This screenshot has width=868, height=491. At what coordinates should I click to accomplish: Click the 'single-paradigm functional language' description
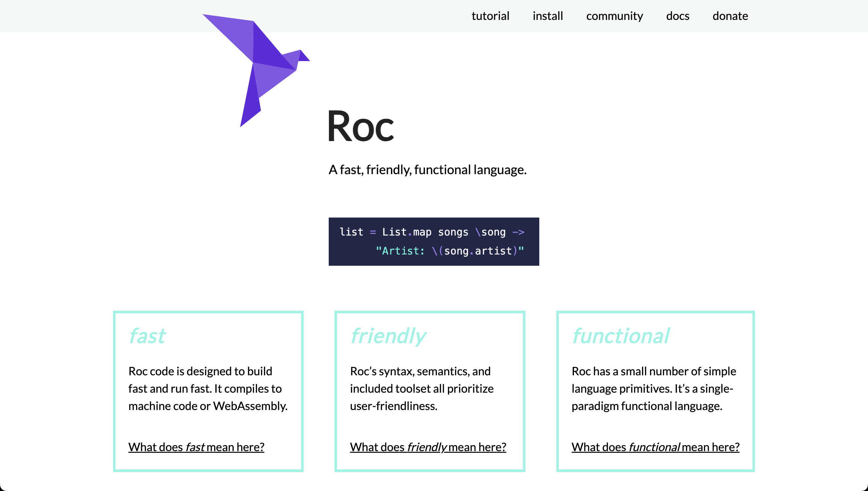tap(654, 388)
